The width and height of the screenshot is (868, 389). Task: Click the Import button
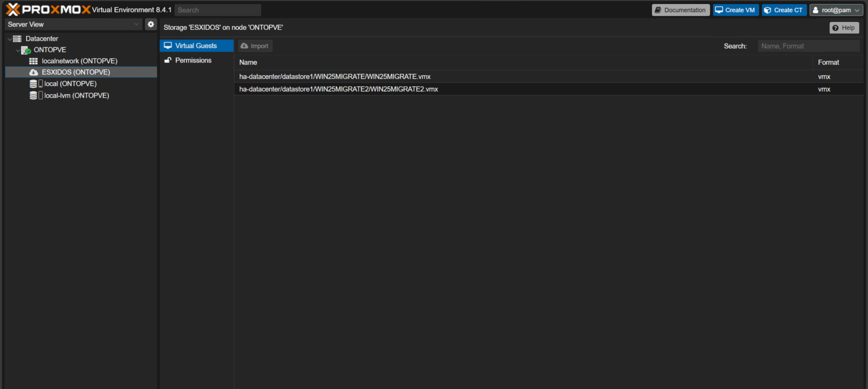click(255, 46)
